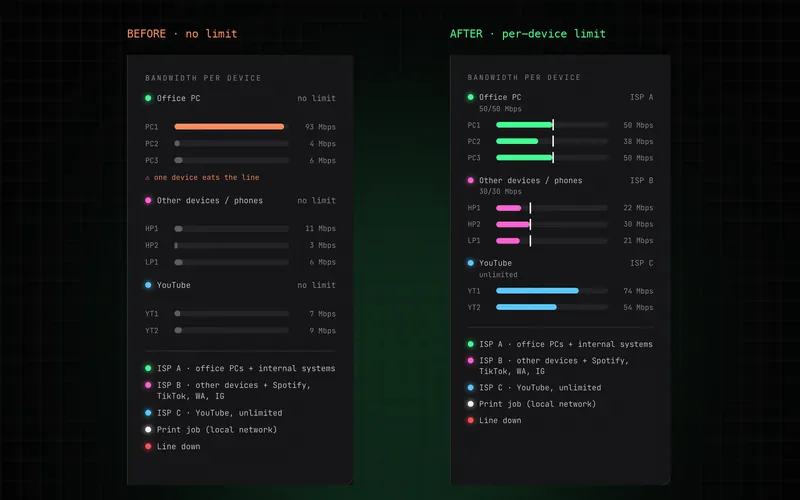Click '50 Mbps' value in AFTER PC1 row
The width and height of the screenshot is (800, 500).
click(638, 125)
